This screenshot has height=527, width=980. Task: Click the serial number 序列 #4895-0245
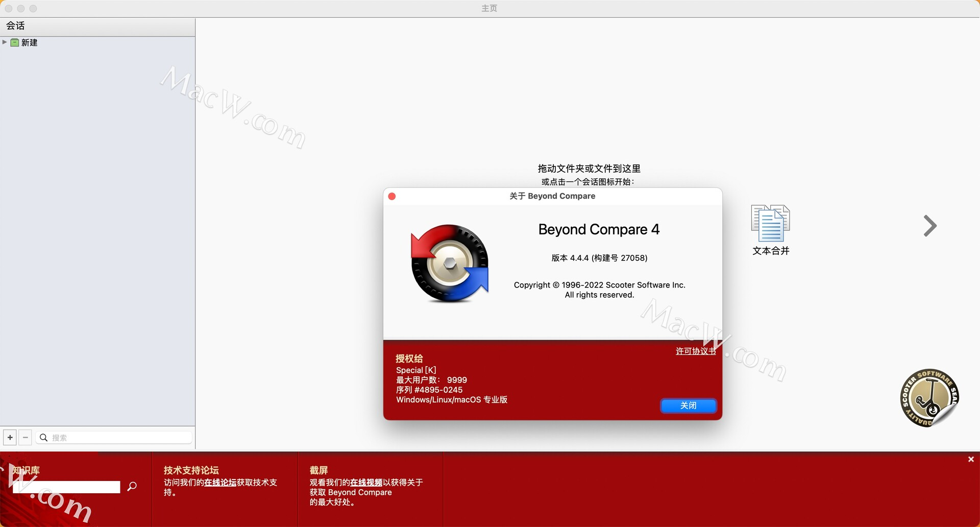tap(429, 390)
